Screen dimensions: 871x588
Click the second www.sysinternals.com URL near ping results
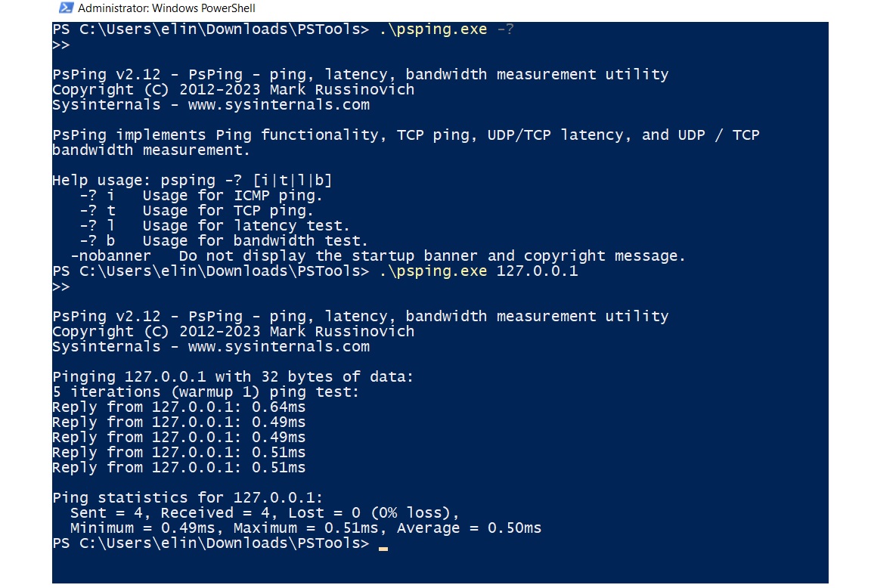[x=279, y=346]
